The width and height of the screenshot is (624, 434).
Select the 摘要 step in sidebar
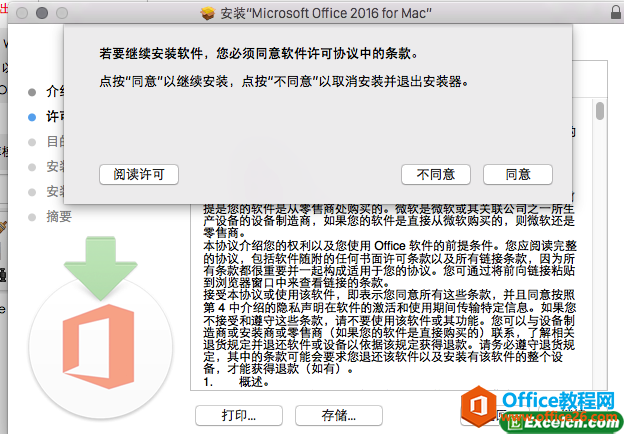pos(59,217)
